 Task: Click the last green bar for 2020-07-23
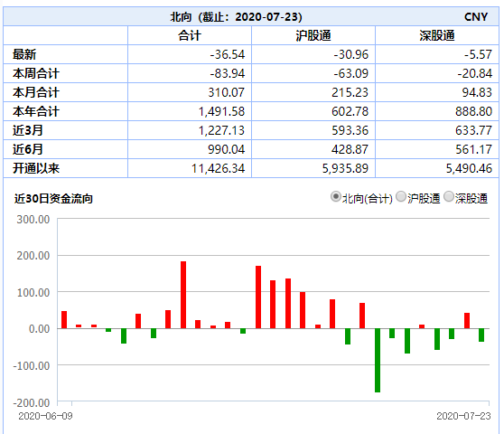pos(481,335)
